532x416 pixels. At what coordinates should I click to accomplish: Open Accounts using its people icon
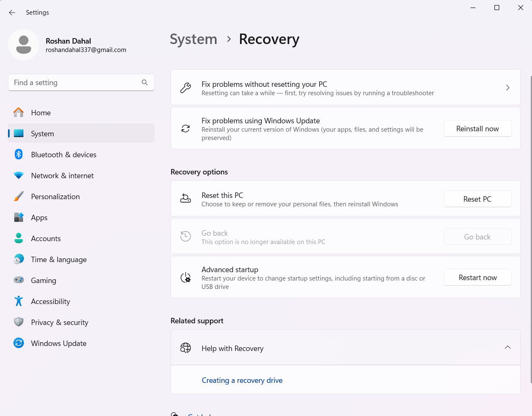[18, 238]
